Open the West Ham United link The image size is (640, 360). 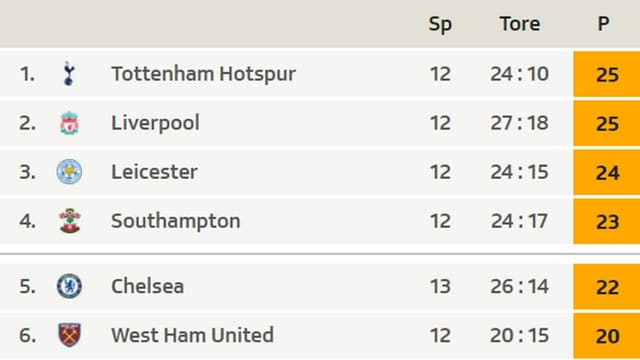(192, 335)
